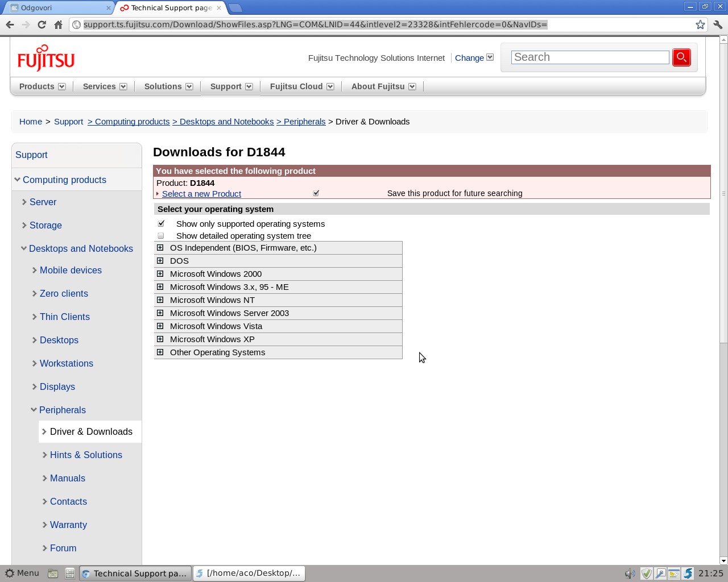The height and width of the screenshot is (582, 728).
Task: Bookmark this page with the star icon
Action: pos(700,24)
